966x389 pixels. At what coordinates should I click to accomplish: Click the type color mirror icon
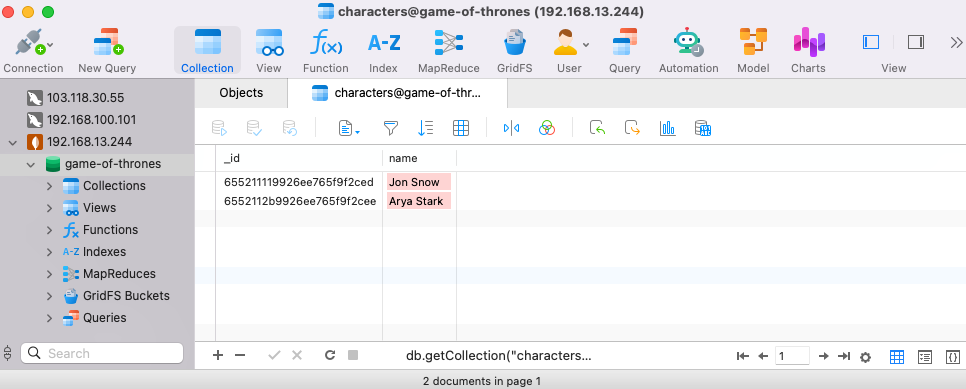[511, 128]
